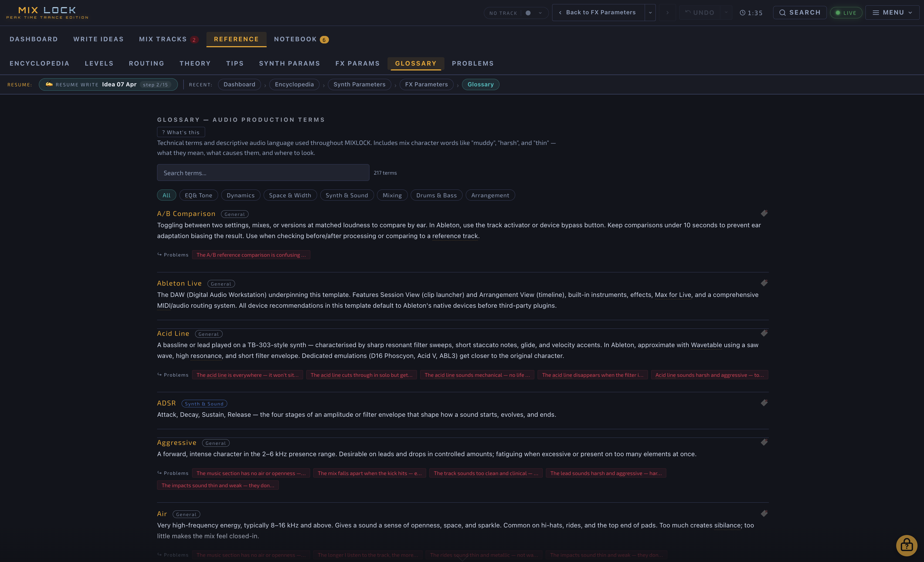Jump to recent Encyclopedia breadcrumb chip
The image size is (924, 562).
coord(294,84)
